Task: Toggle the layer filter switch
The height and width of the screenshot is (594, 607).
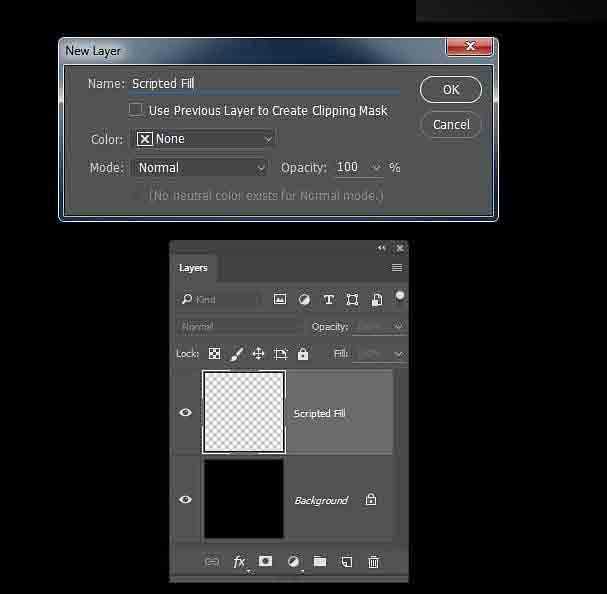Action: 400,296
